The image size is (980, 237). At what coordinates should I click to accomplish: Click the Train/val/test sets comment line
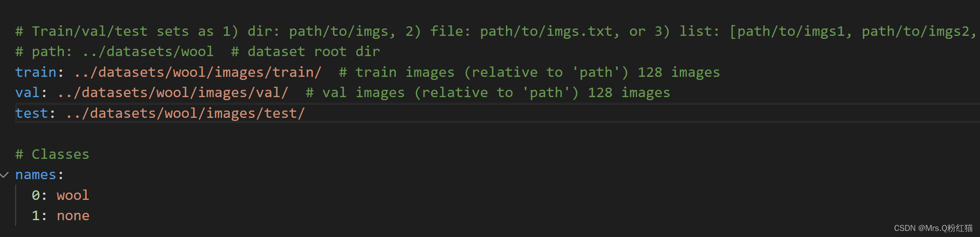click(x=496, y=31)
